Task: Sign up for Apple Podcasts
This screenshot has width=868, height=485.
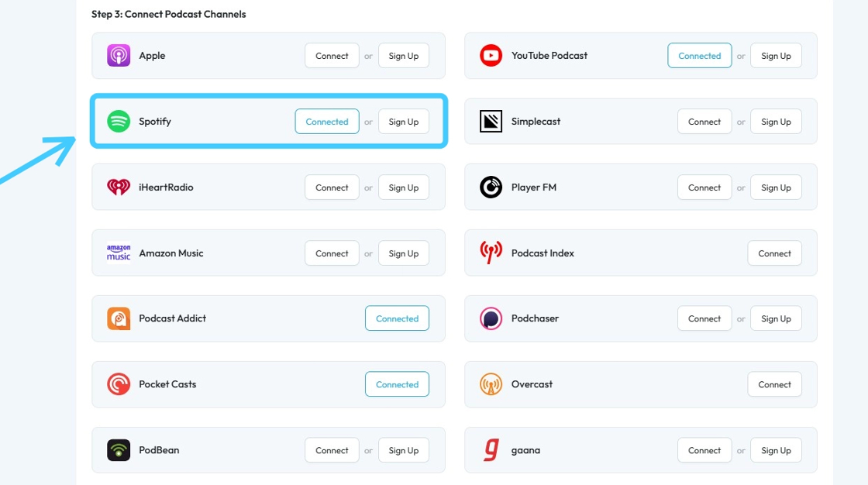Action: (x=404, y=55)
